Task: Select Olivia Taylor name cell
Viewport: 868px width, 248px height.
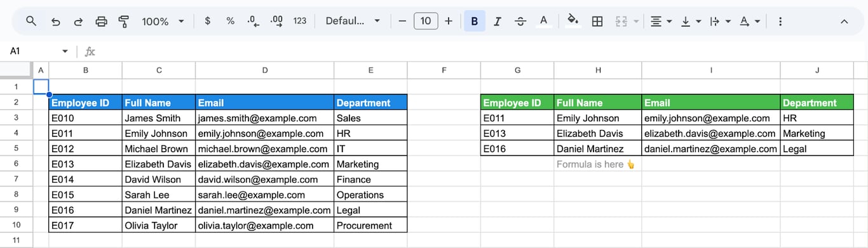Action: point(159,225)
